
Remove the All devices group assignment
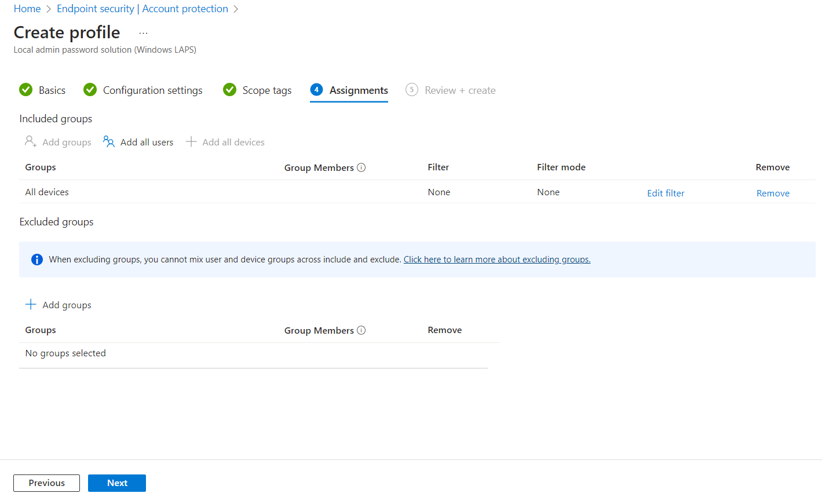click(x=772, y=193)
